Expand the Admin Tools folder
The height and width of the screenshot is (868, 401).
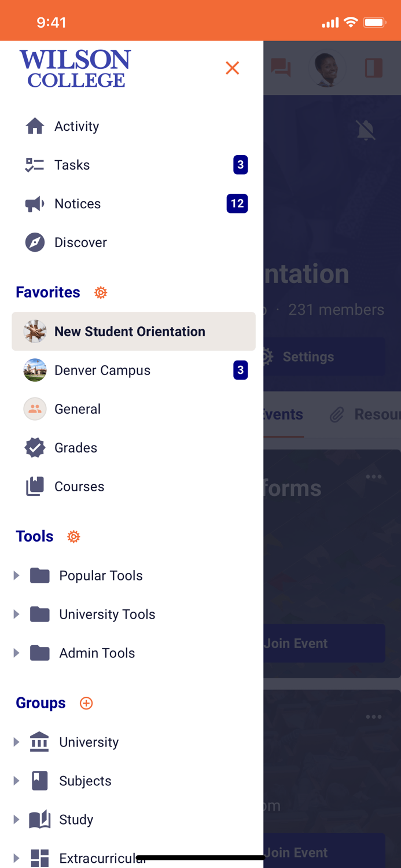click(x=16, y=653)
